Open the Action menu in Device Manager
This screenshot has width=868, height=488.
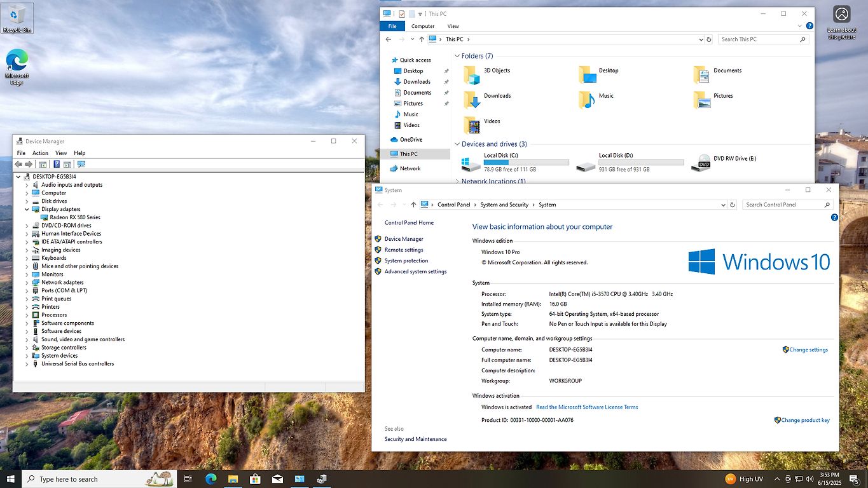coord(40,153)
